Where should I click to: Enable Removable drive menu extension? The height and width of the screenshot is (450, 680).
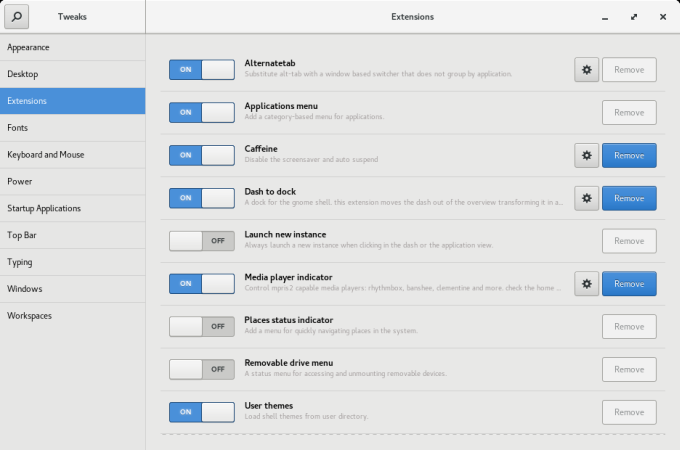(x=201, y=369)
